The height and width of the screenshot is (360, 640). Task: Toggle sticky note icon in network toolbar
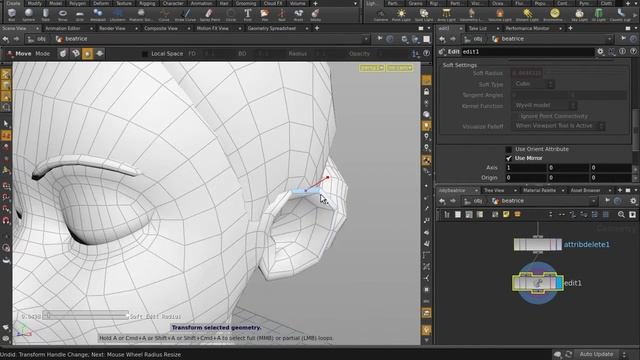(x=506, y=215)
